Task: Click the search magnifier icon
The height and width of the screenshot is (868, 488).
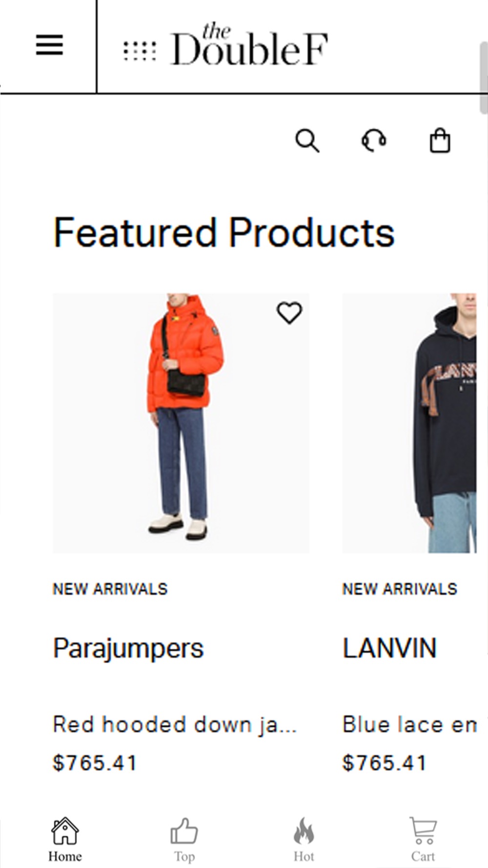Action: tap(307, 141)
